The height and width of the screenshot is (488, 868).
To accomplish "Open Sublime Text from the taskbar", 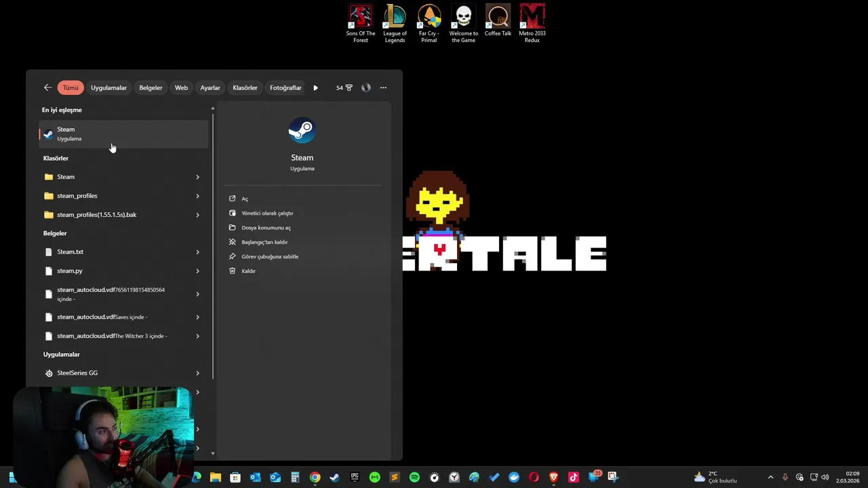I will click(x=395, y=477).
